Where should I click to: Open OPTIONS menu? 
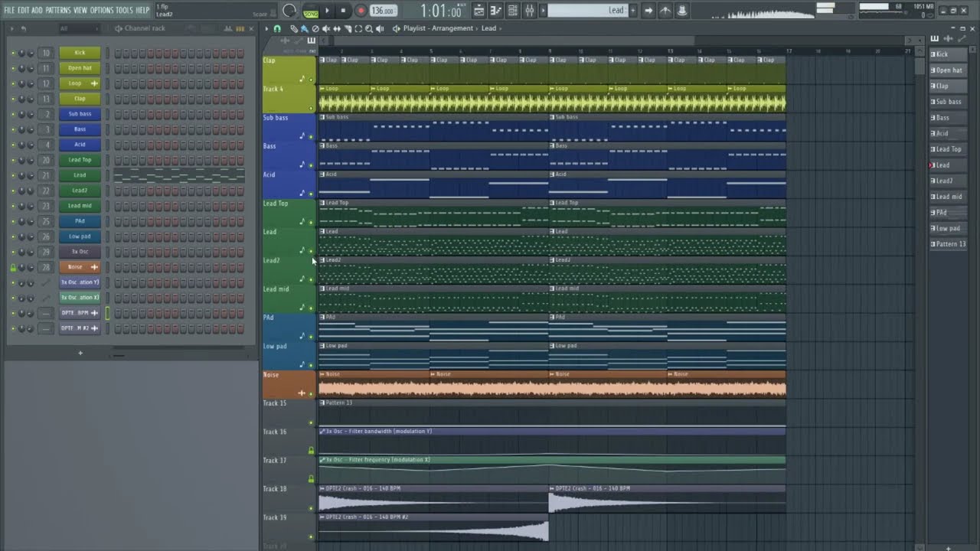[x=102, y=10]
